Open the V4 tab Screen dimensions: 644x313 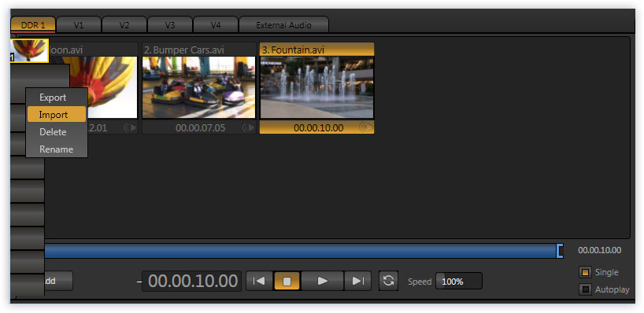[216, 25]
